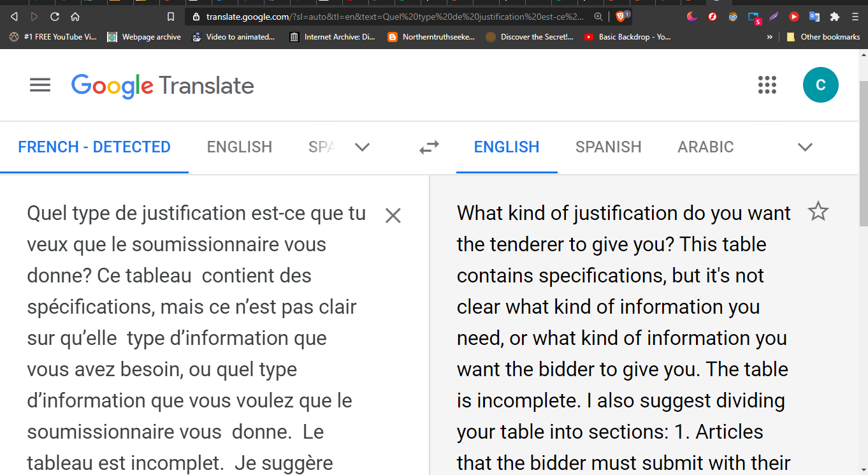Expand the source language list
868x475 pixels.
(x=362, y=147)
